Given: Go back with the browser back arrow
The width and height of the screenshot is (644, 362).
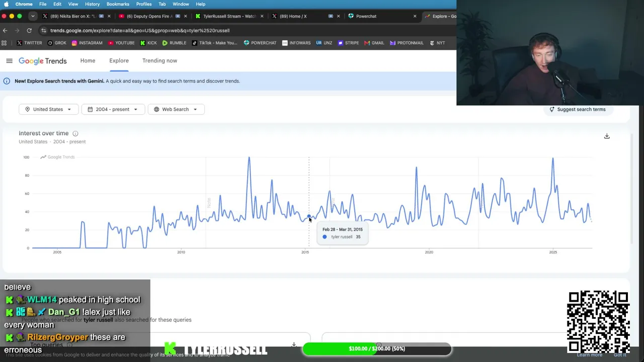Looking at the screenshot, I should click(x=5, y=30).
